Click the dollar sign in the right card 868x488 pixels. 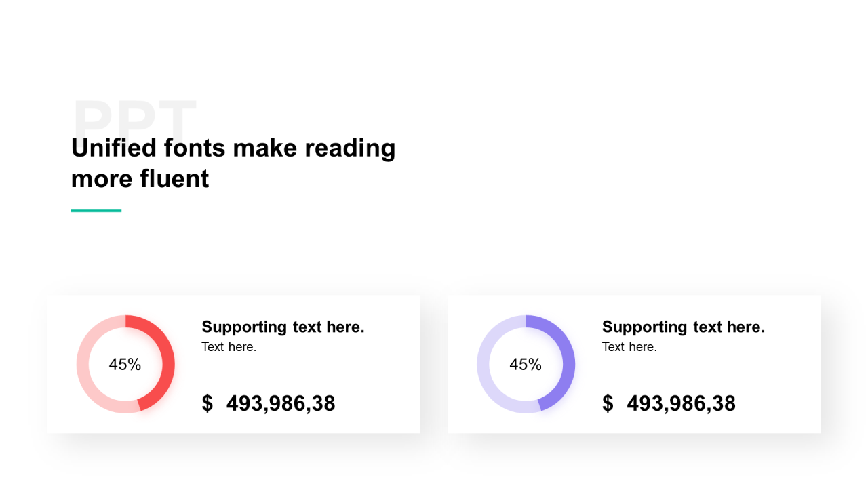point(608,403)
